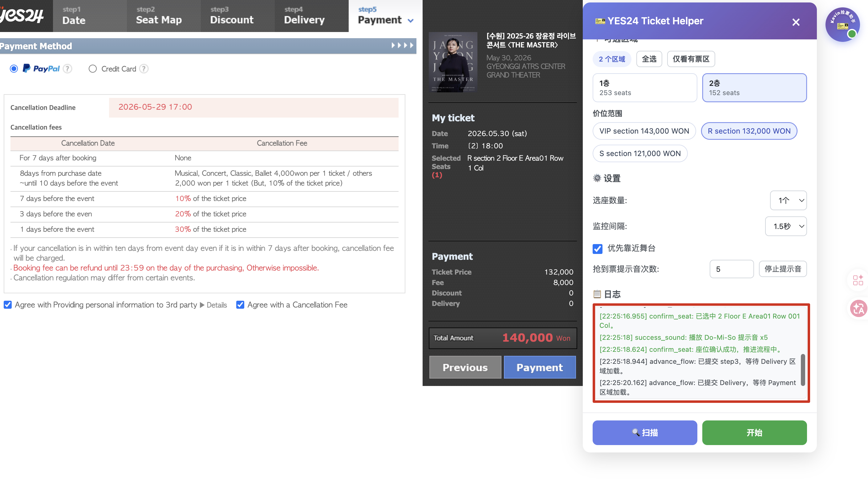Click the pink translate sidebar icon
The image size is (868, 490).
click(858, 308)
